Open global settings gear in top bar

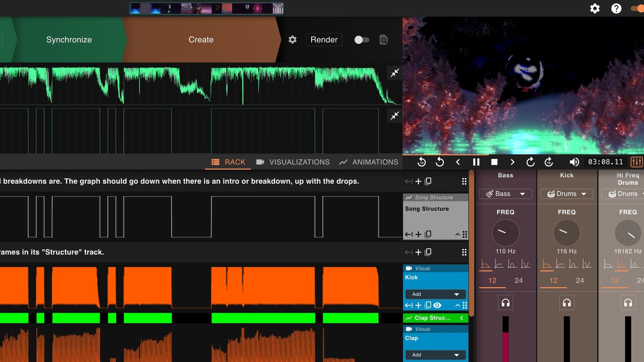click(x=595, y=8)
